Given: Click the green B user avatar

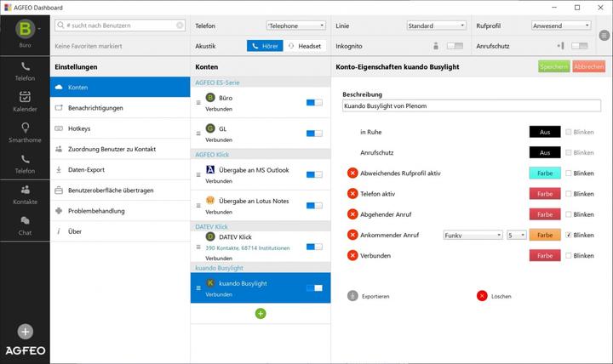Looking at the screenshot, I should click(x=25, y=29).
